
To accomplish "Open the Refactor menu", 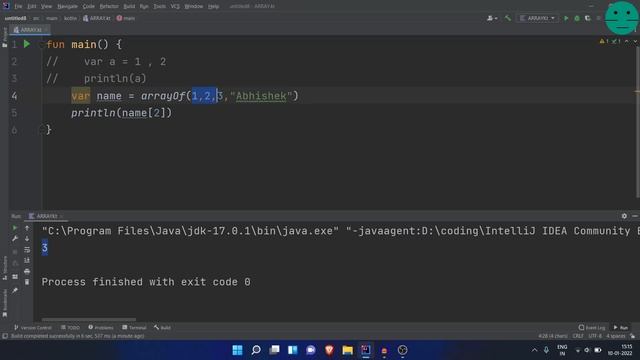I will [109, 7].
